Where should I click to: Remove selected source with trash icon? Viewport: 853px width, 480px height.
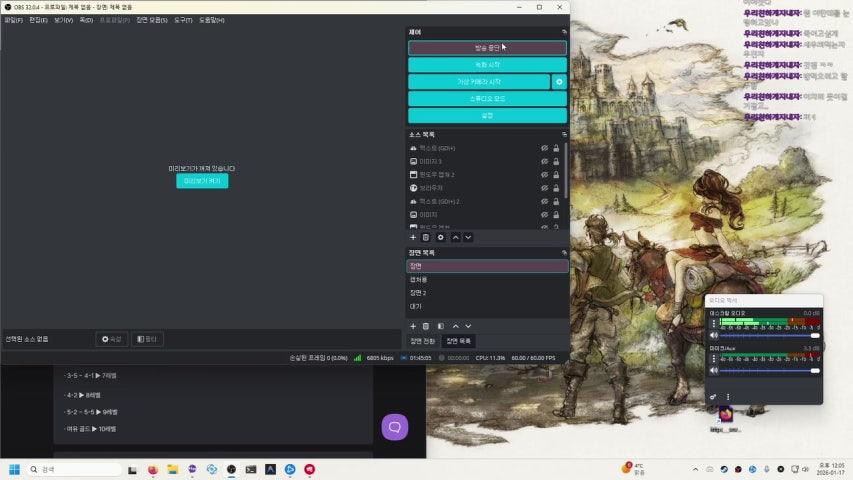[426, 237]
